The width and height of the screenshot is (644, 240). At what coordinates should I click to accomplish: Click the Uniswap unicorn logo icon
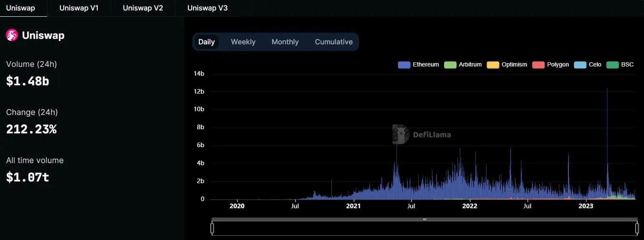click(12, 35)
